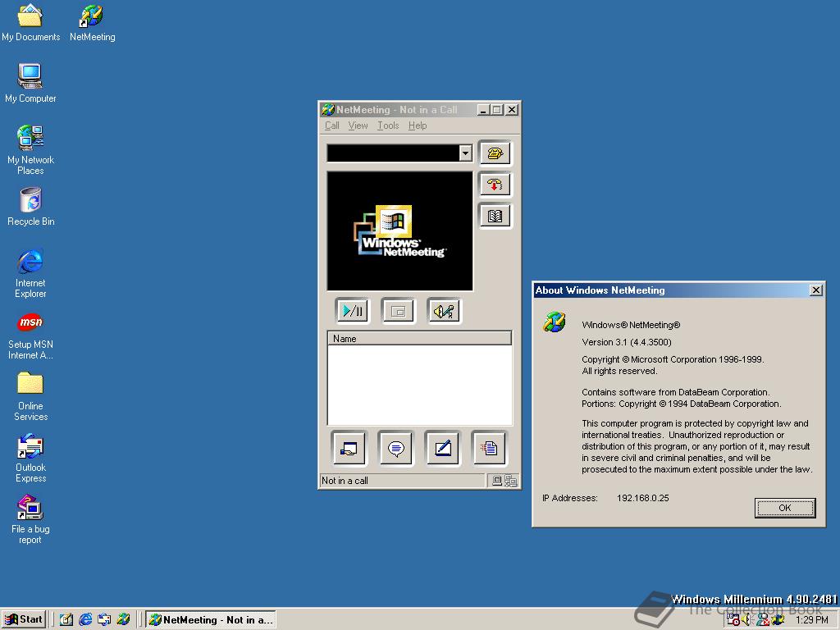The height and width of the screenshot is (630, 840).
Task: Select the Setup MSN Internet Access icon
Action: click(30, 336)
